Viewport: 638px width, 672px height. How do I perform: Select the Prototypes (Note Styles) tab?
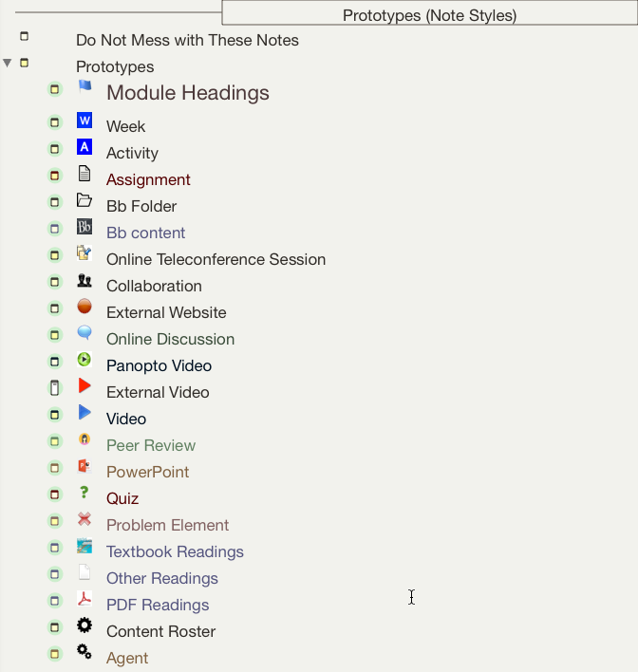430,13
